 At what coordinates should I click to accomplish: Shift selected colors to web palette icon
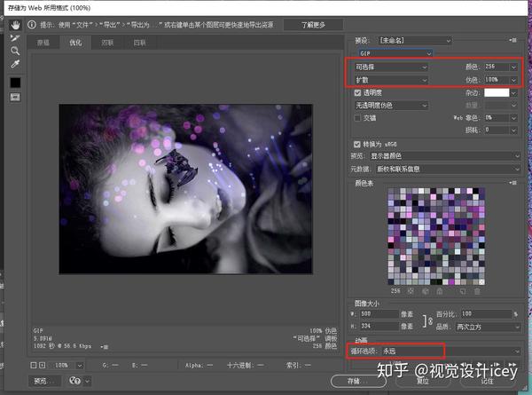(x=425, y=291)
